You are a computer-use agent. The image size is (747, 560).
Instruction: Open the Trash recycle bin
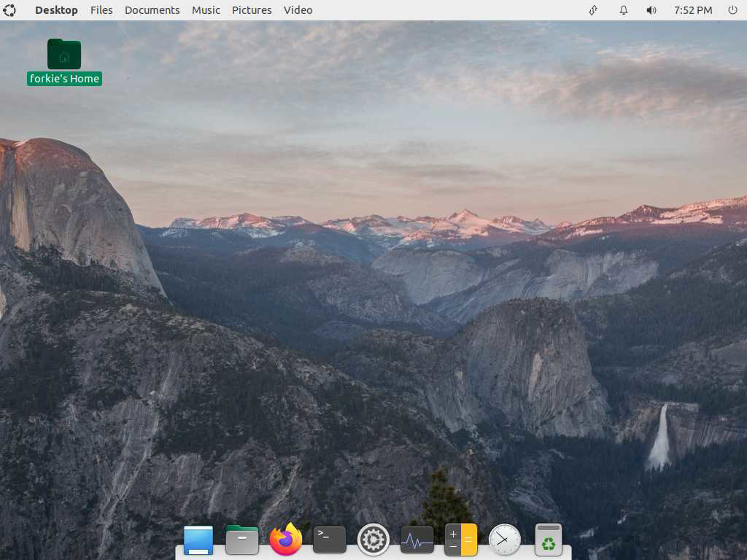(549, 540)
